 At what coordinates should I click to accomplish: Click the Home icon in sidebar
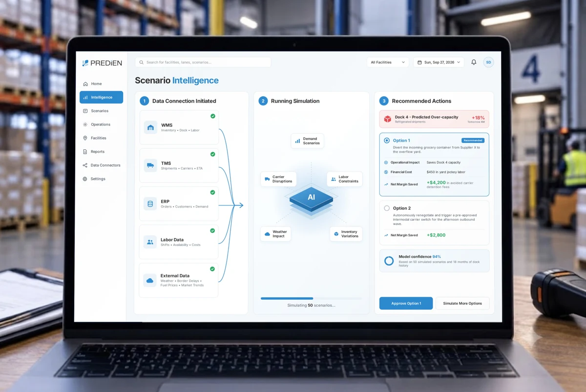pos(85,84)
